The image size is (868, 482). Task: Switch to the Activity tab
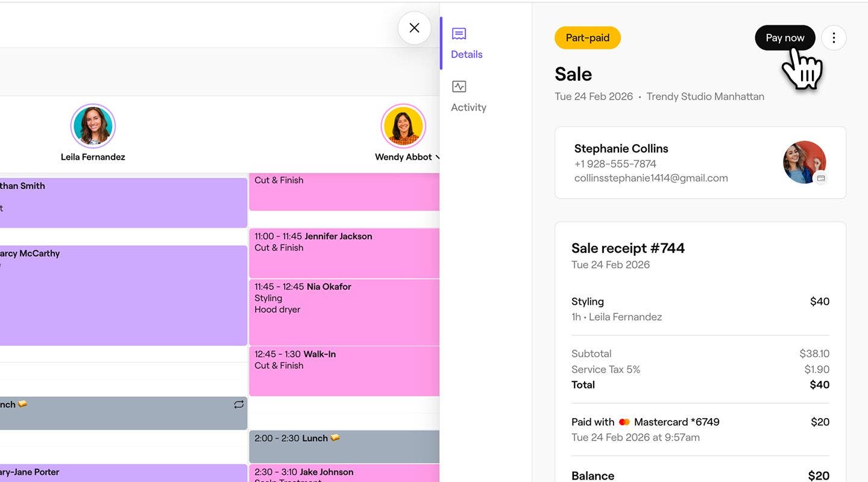point(468,96)
